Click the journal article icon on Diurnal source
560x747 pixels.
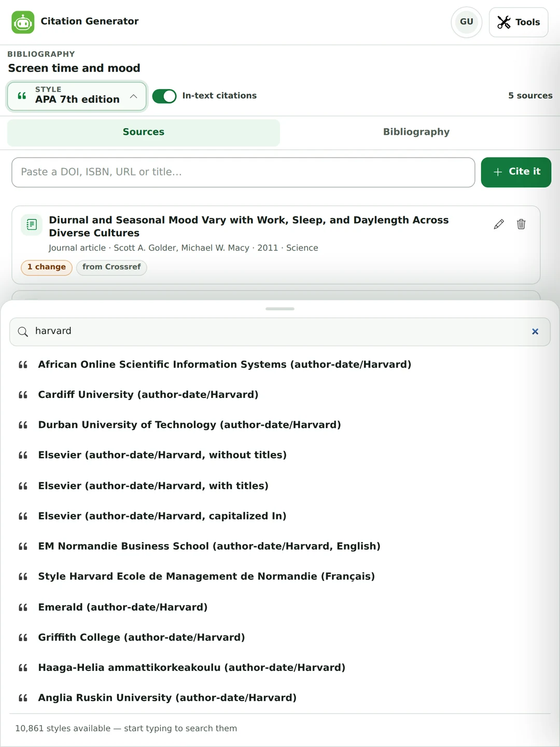[x=32, y=225]
